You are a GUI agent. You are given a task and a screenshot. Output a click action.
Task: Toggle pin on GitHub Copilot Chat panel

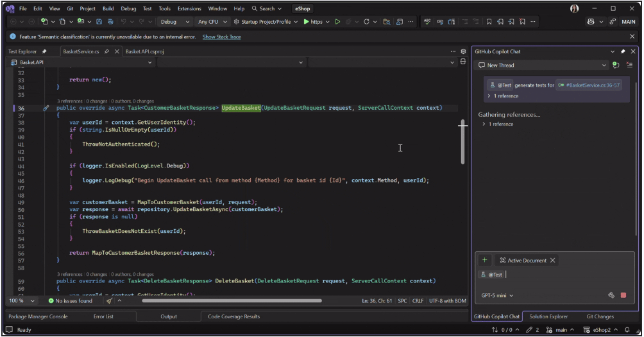[622, 51]
